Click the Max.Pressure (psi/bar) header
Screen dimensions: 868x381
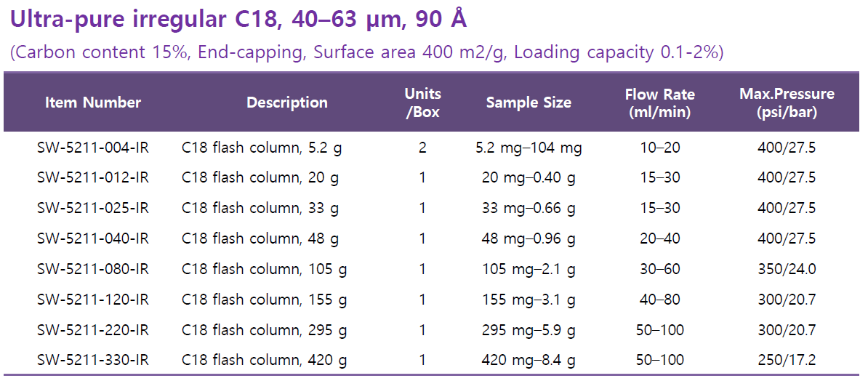coord(787,103)
